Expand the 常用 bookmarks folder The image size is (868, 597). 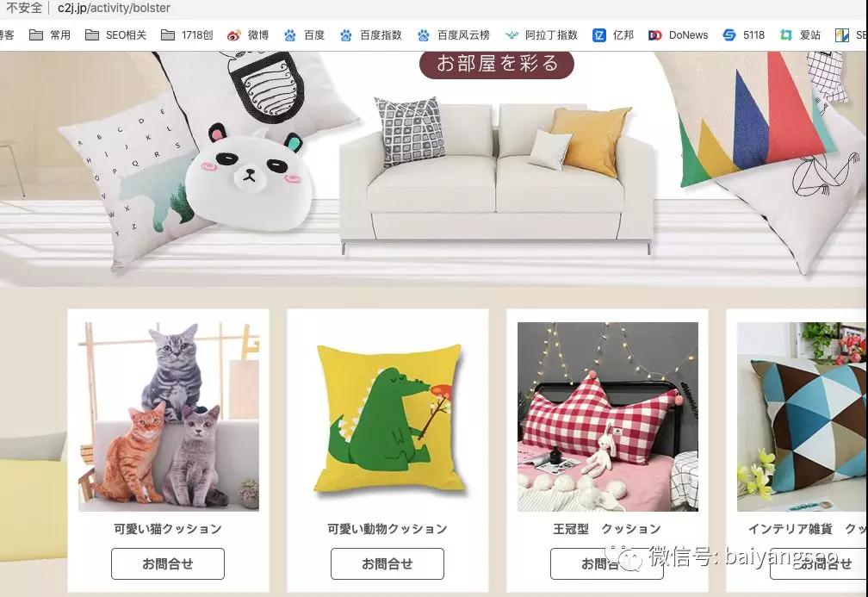click(x=50, y=34)
